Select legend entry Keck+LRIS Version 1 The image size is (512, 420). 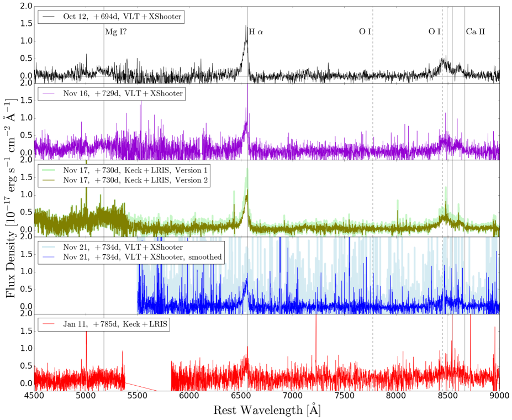[x=135, y=170]
